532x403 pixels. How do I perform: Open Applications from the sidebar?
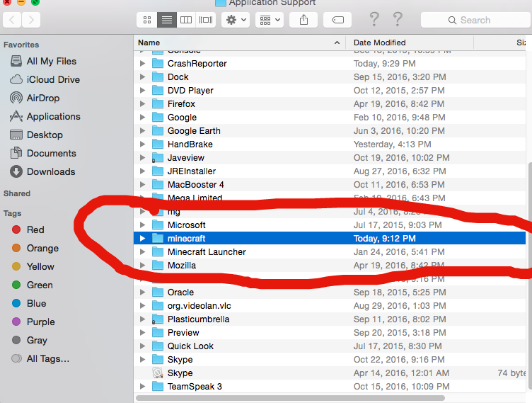(x=45, y=117)
